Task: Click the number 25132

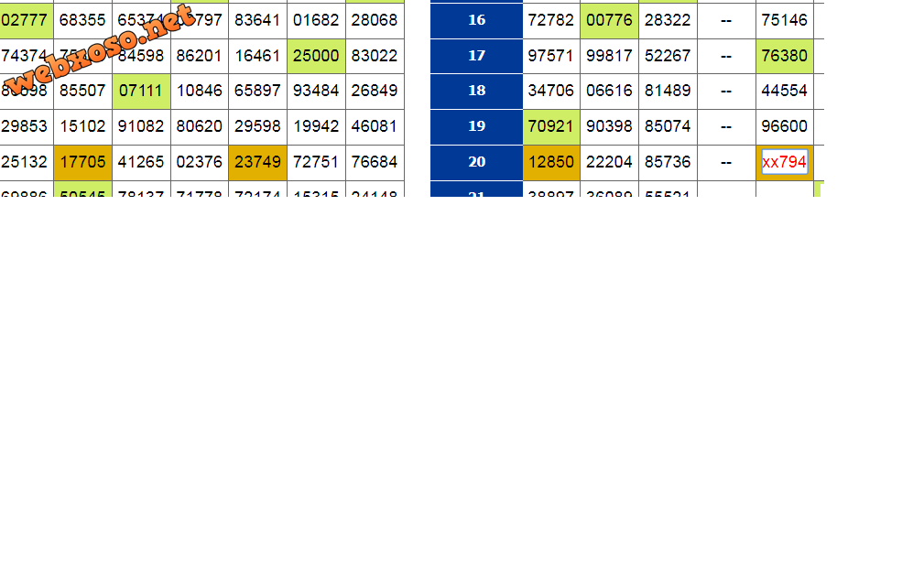Action: tap(24, 162)
